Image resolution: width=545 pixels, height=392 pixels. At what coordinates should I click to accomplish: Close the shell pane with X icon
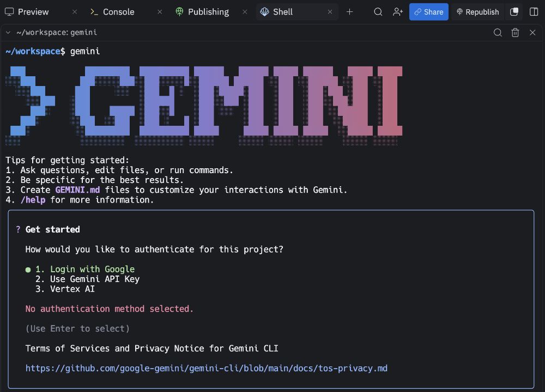pyautogui.click(x=532, y=33)
